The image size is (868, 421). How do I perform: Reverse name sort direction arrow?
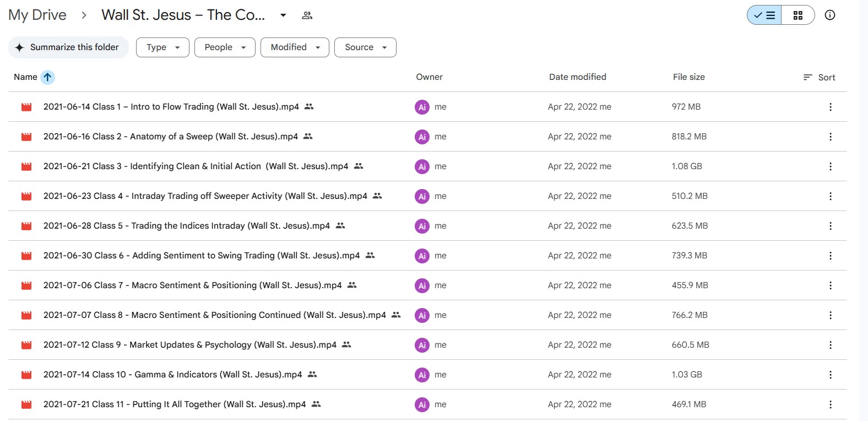tap(48, 77)
